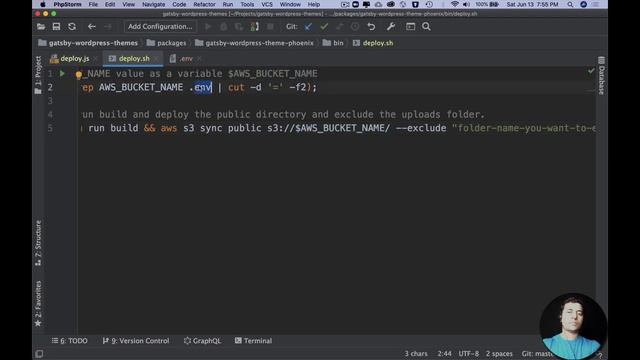640x360 pixels.
Task: Toggle the Favorites tool window
Action: 38,304
